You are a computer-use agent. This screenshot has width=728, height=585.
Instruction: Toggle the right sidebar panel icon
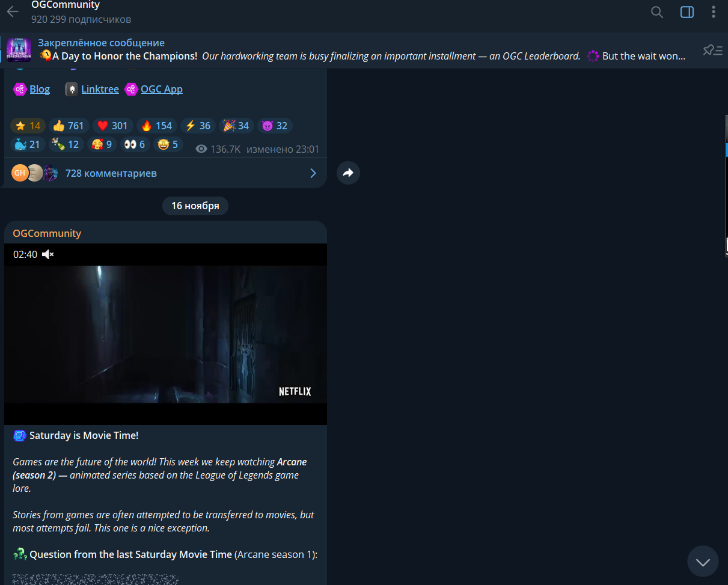coord(687,12)
